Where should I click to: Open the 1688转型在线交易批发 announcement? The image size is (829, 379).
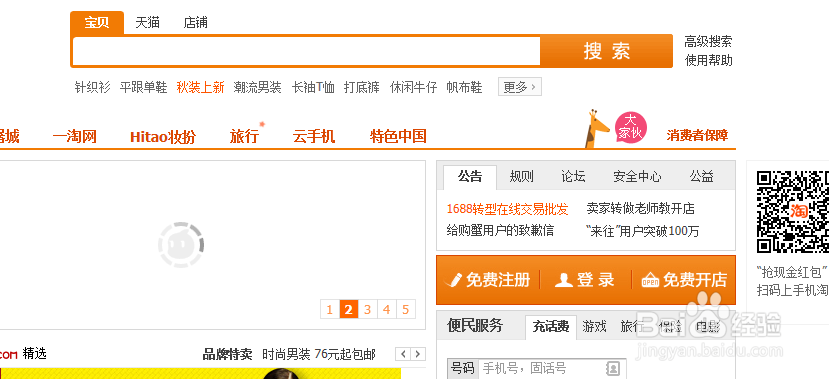(x=508, y=209)
